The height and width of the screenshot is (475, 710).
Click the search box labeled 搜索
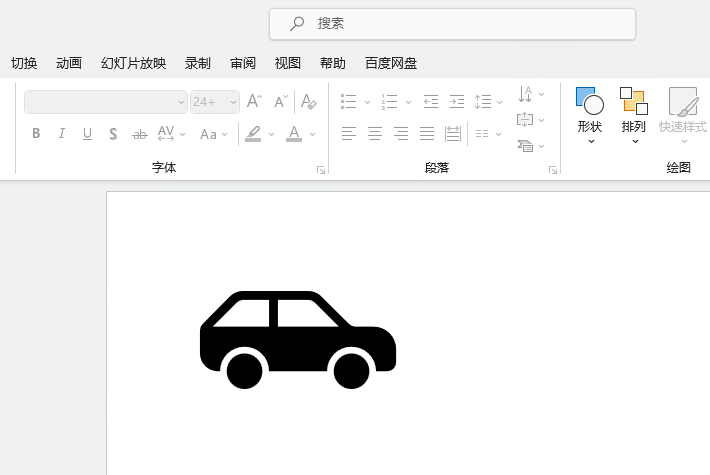452,24
